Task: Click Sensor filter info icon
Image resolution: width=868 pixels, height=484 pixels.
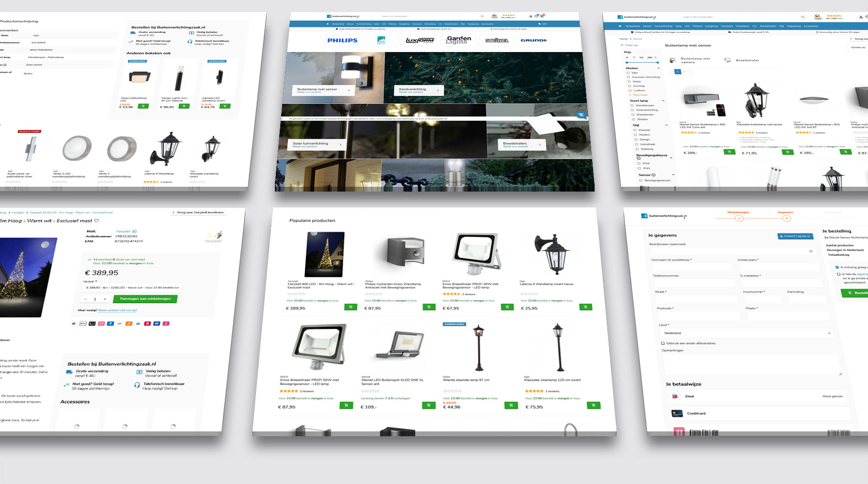Action: click(x=653, y=175)
